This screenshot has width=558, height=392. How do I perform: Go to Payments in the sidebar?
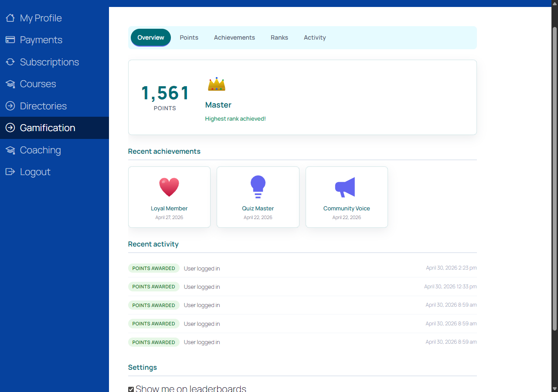(x=54, y=40)
